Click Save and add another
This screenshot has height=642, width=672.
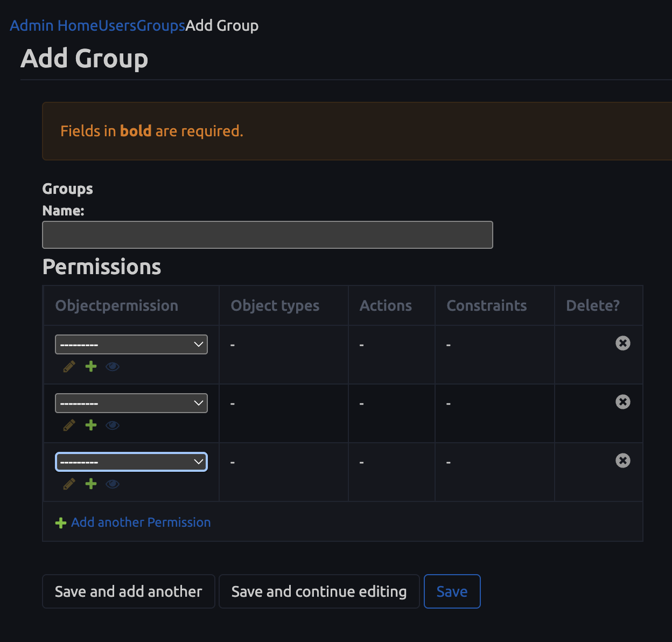point(128,591)
